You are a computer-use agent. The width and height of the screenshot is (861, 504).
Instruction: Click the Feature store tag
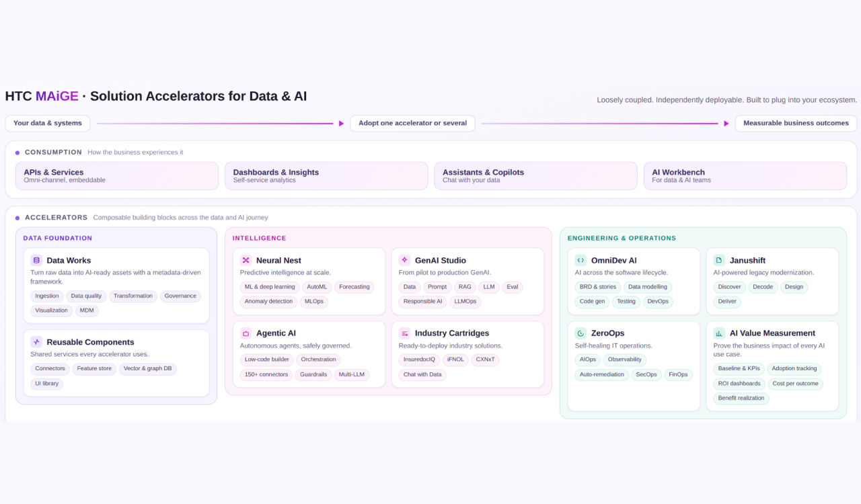click(94, 368)
